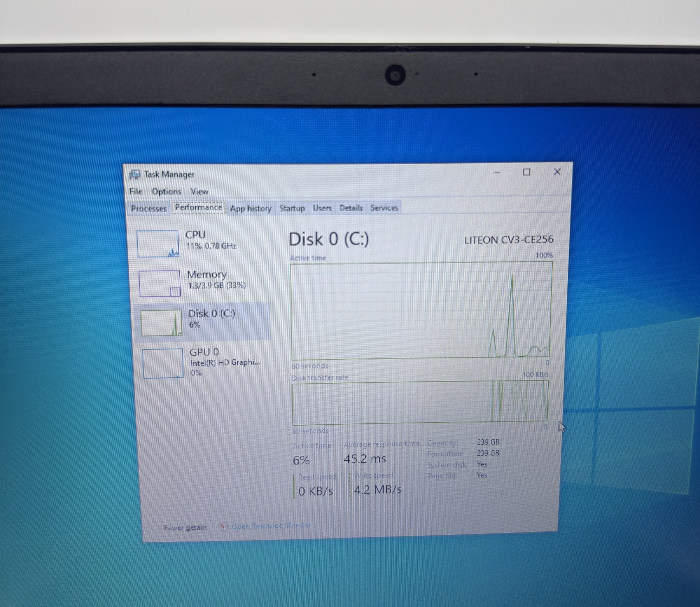
Task: Switch to the App history tab
Action: click(x=251, y=208)
